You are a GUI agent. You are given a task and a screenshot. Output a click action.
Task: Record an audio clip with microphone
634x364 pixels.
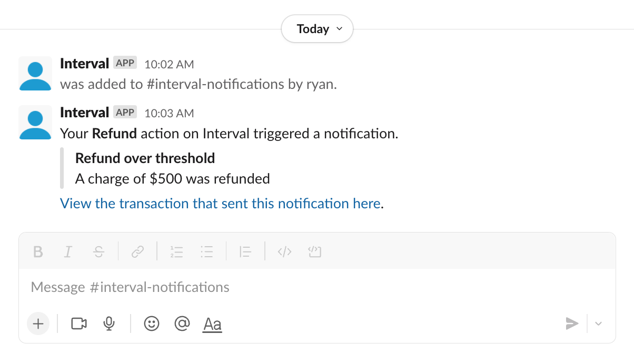click(109, 323)
